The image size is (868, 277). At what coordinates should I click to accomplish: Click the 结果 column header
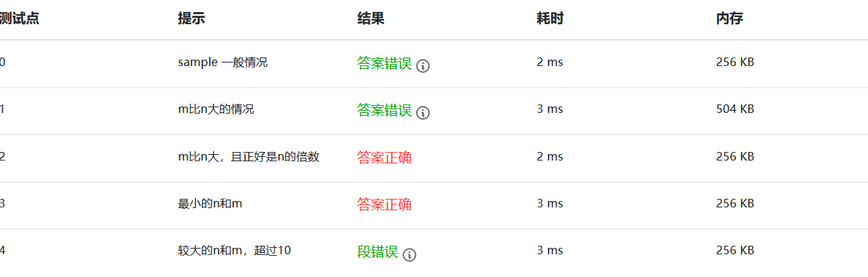(370, 19)
